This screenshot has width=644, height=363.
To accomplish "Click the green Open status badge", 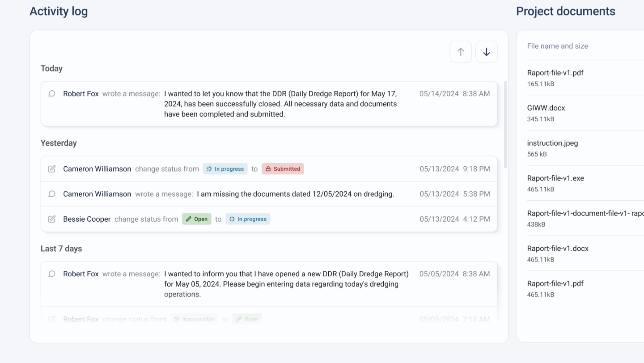I will tap(197, 219).
